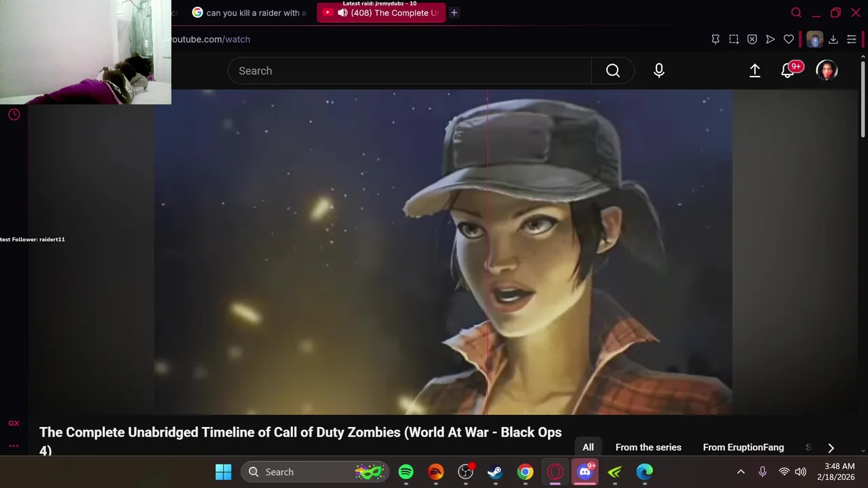This screenshot has width=868, height=488.
Task: Expand the system tray hidden icons chevron
Action: click(741, 472)
